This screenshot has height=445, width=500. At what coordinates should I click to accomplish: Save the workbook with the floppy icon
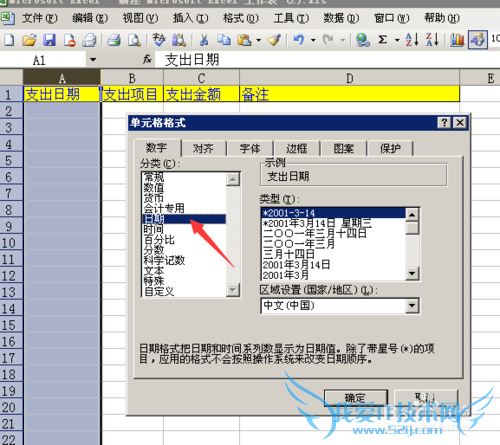point(49,40)
